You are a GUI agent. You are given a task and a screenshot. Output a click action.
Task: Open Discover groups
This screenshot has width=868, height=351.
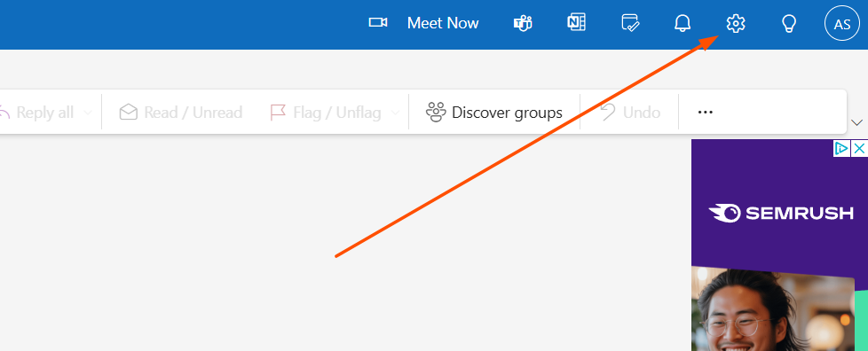[x=507, y=113]
